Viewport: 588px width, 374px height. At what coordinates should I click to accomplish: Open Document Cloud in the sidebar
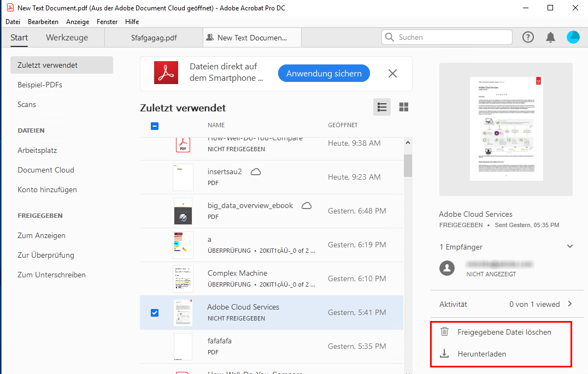click(46, 170)
